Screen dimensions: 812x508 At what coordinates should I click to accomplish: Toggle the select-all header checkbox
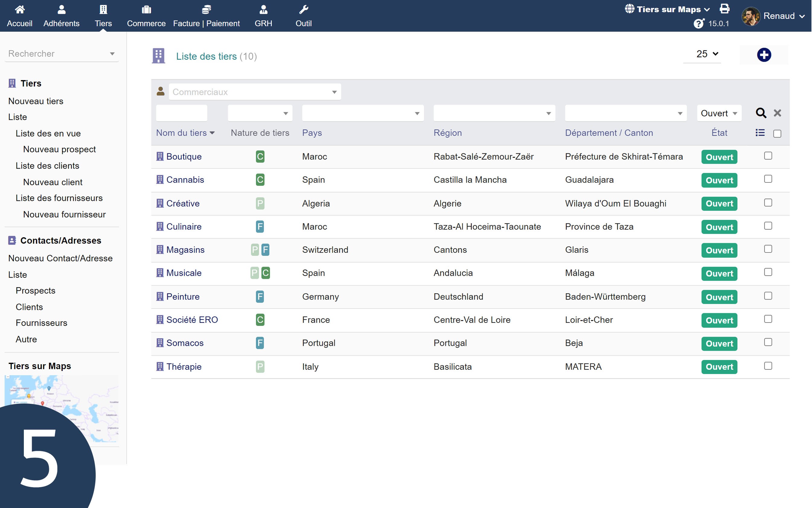(777, 134)
